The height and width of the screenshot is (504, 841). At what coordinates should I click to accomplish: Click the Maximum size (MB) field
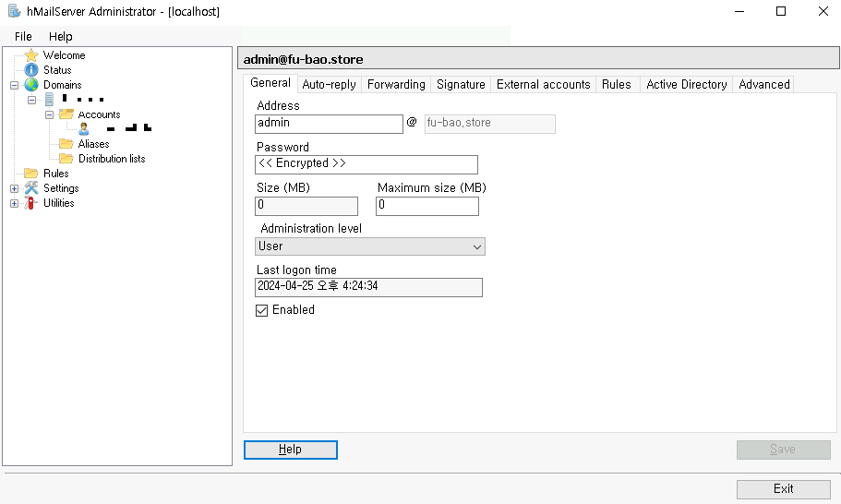click(427, 206)
